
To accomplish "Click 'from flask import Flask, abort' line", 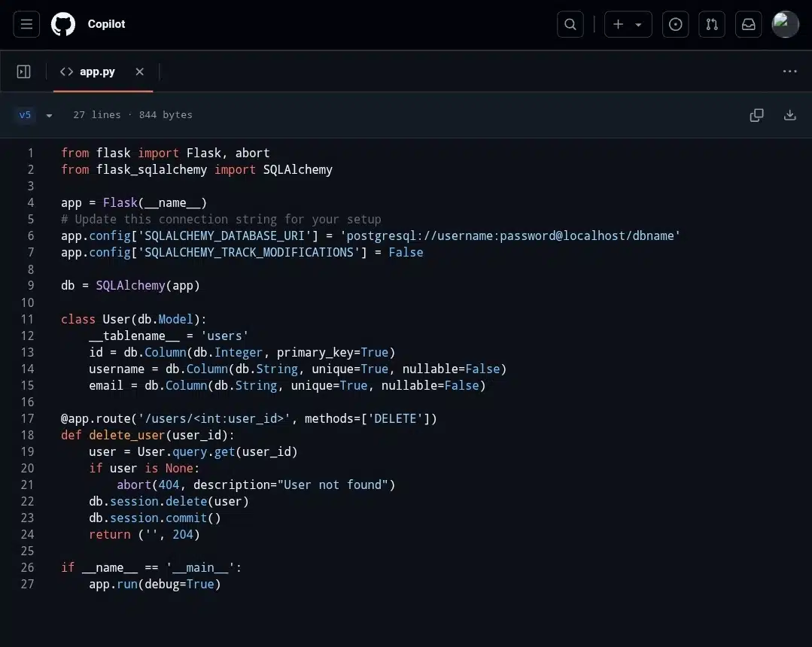I will point(166,153).
